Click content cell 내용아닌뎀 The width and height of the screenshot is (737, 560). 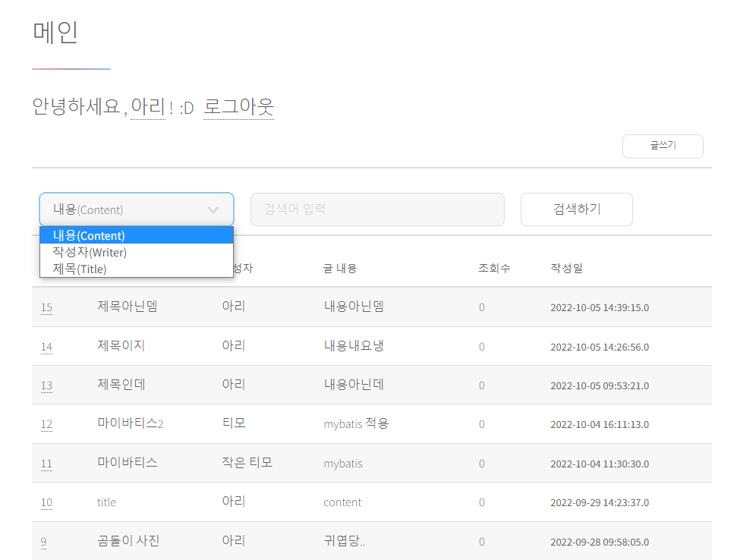click(x=354, y=307)
